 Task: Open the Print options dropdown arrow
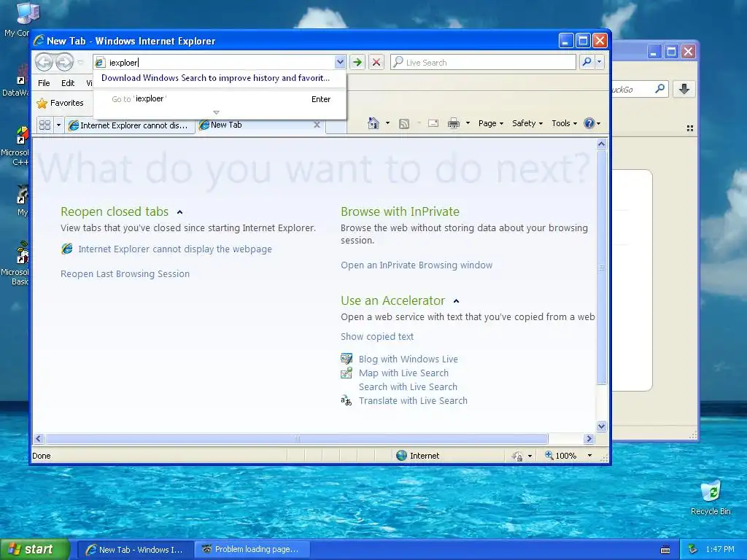[x=468, y=123]
